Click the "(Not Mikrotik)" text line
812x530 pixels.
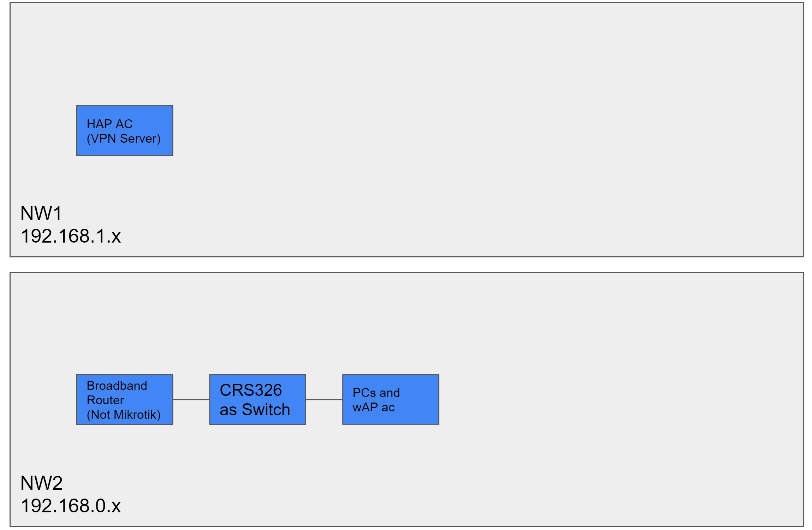[x=124, y=414]
